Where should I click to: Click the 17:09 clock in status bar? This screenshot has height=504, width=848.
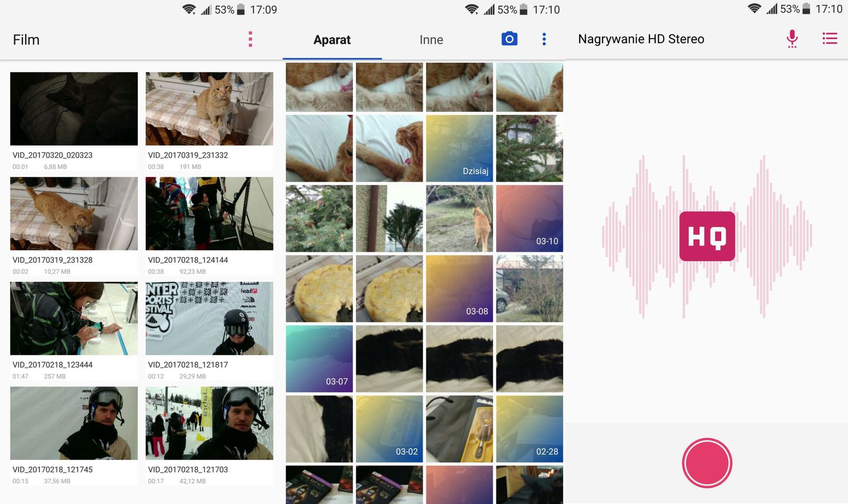click(263, 10)
